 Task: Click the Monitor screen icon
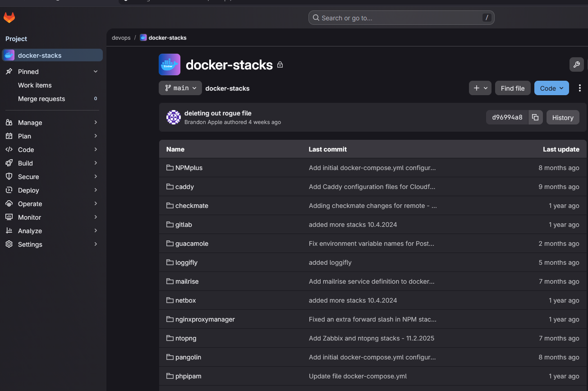[9, 217]
